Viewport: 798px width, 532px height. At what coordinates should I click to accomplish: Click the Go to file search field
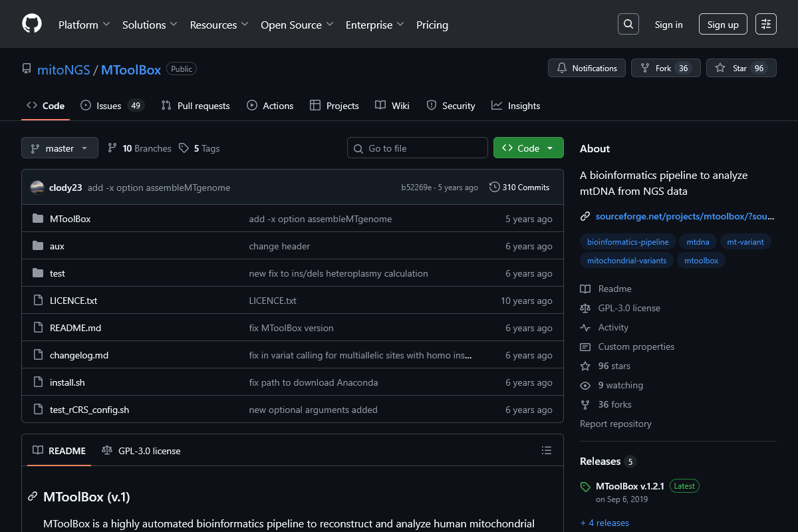point(417,148)
